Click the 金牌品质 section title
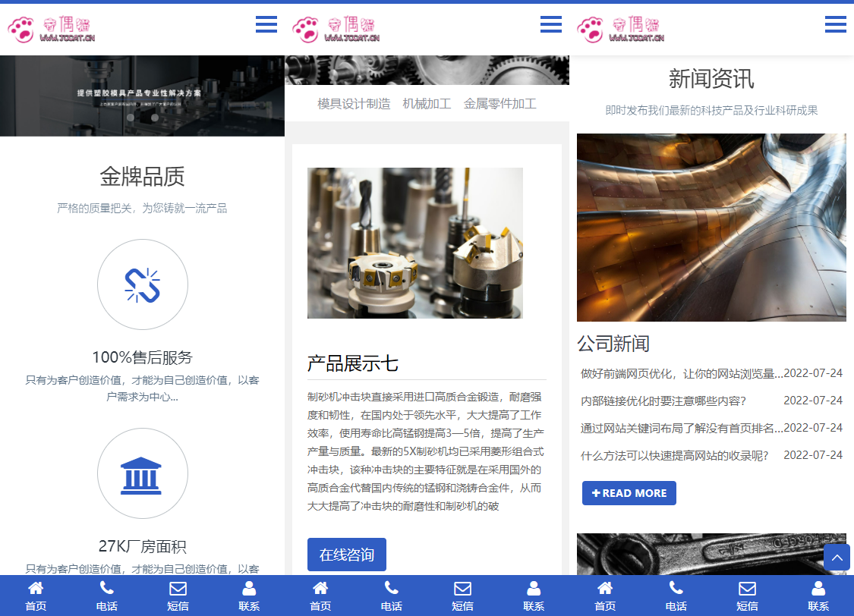854x616 pixels. click(x=143, y=176)
